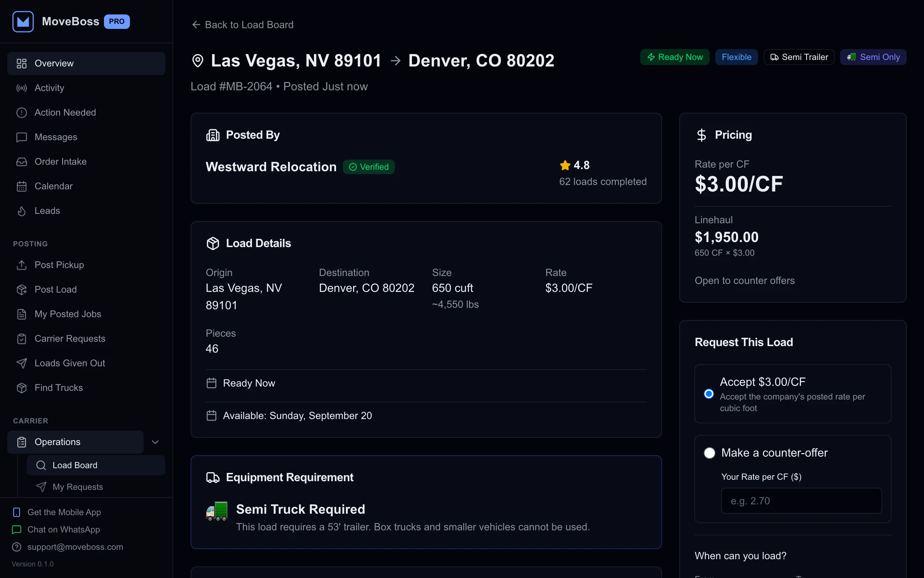Viewport: 924px width, 578px height.
Task: Click the Flexible badge
Action: [736, 57]
